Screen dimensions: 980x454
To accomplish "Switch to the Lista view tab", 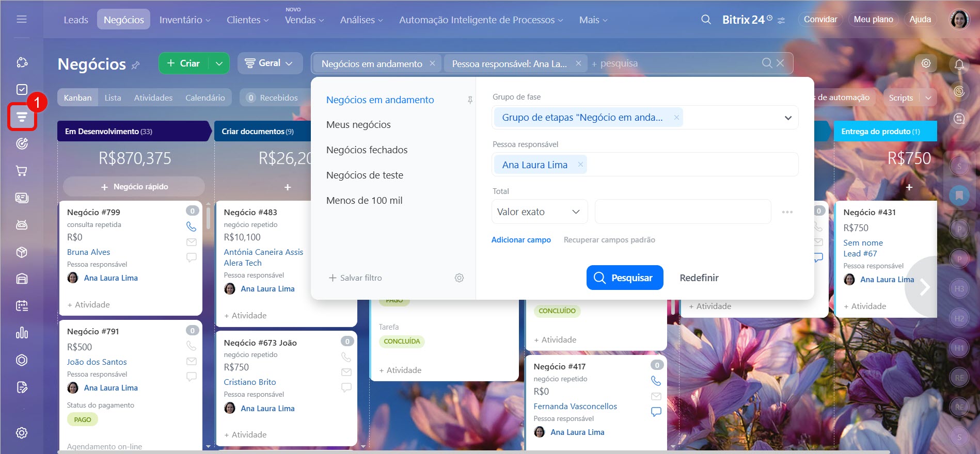I will click(x=113, y=98).
